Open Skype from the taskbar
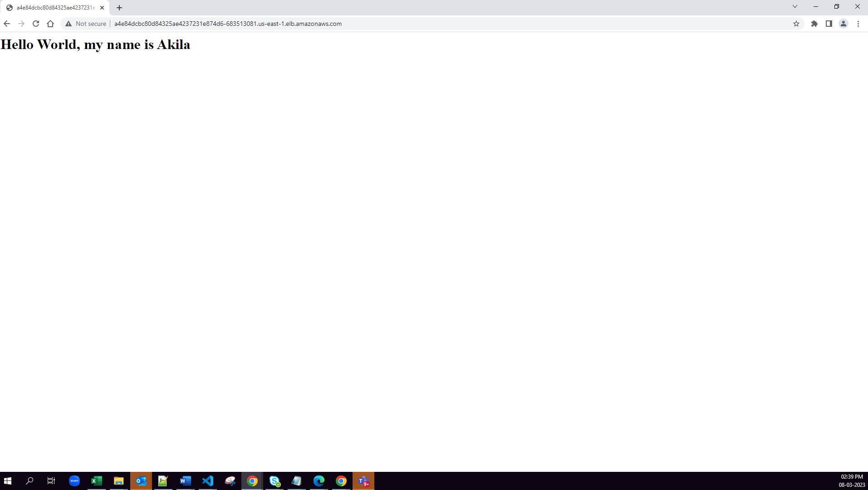868x490 pixels. (x=275, y=481)
